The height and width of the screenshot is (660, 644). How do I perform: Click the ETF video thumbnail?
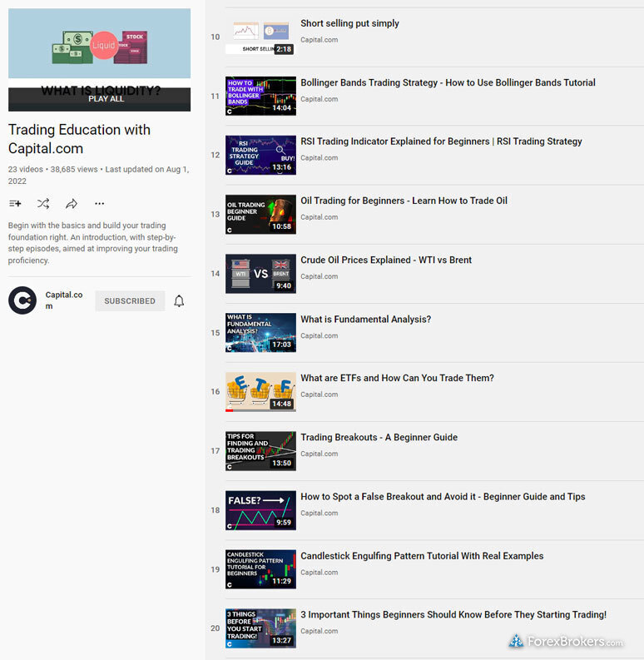pyautogui.click(x=260, y=392)
